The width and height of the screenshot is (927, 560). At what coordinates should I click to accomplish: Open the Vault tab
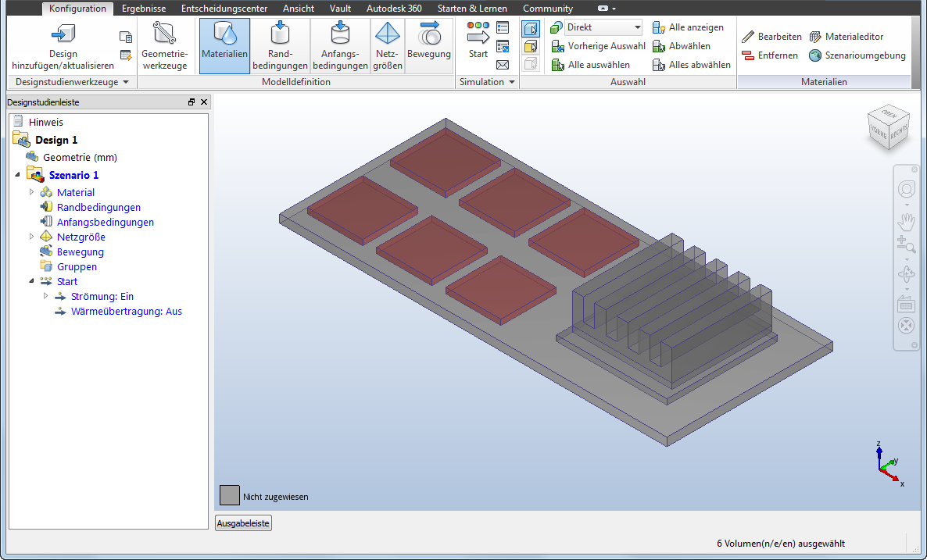[x=341, y=9]
